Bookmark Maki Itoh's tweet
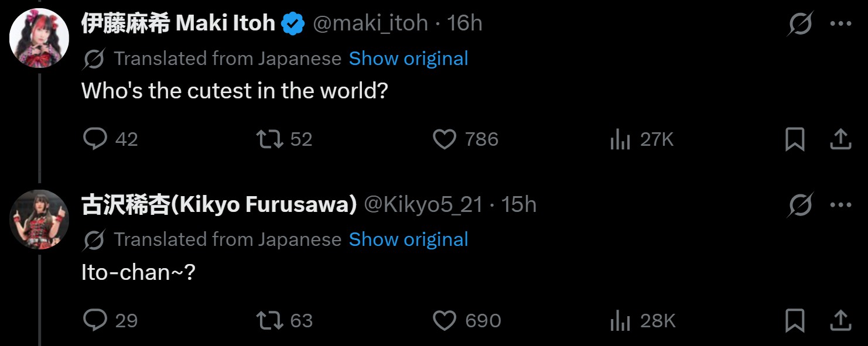Viewport: 868px width, 346px height. point(794,139)
